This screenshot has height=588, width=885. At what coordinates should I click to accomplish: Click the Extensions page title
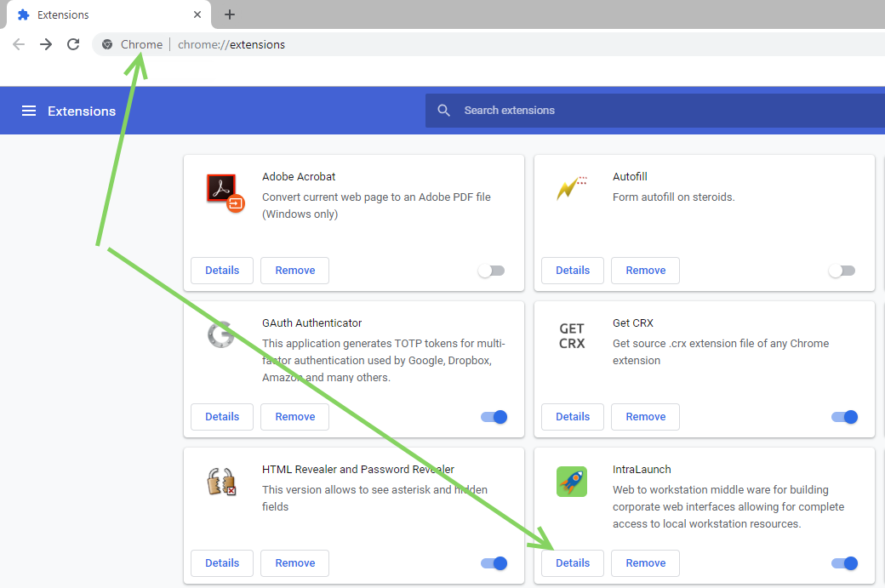[82, 111]
